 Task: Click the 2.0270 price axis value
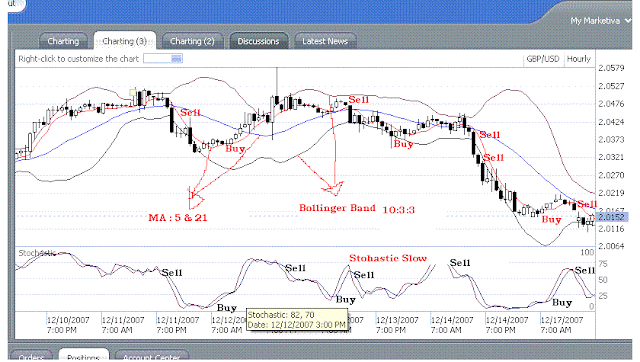click(611, 175)
